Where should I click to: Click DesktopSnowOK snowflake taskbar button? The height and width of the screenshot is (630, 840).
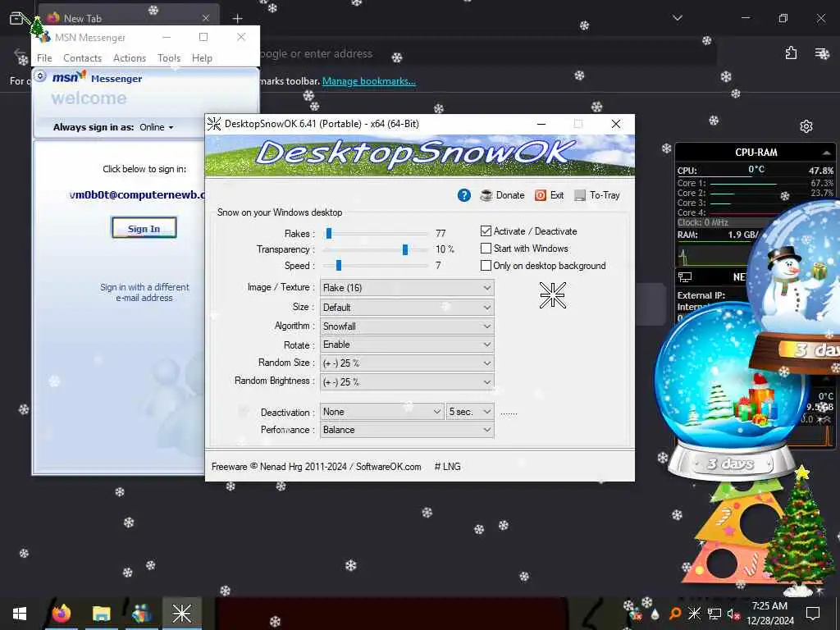181,614
